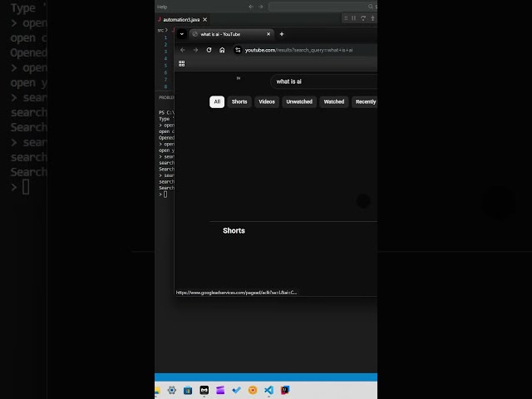
Task: Switch to the automation3.java editor tab
Action: click(x=181, y=20)
